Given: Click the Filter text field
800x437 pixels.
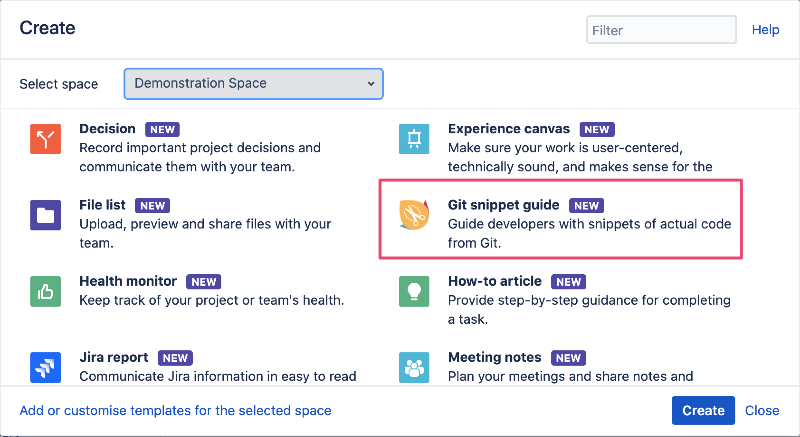Looking at the screenshot, I should 661,30.
